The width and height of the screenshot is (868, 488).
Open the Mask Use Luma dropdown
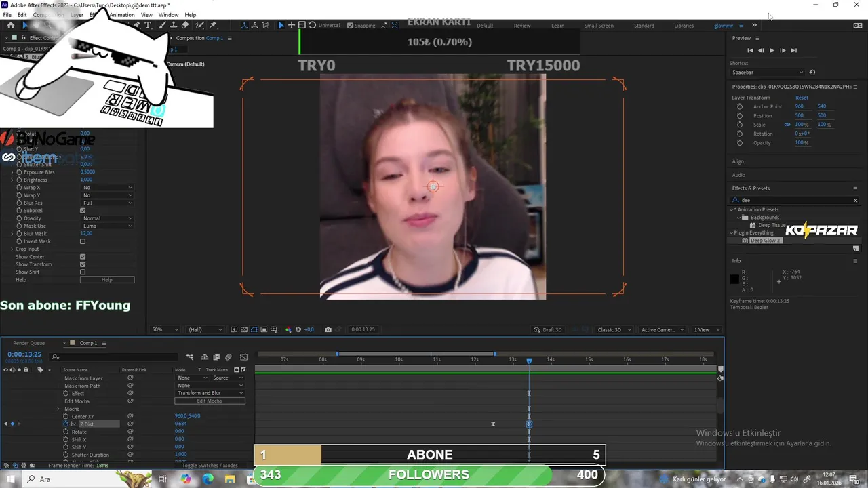(x=107, y=226)
